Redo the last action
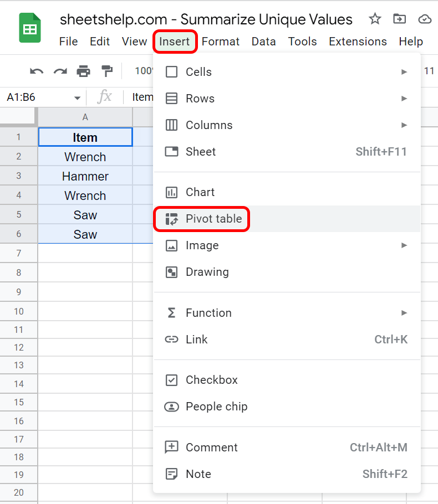 [x=60, y=71]
